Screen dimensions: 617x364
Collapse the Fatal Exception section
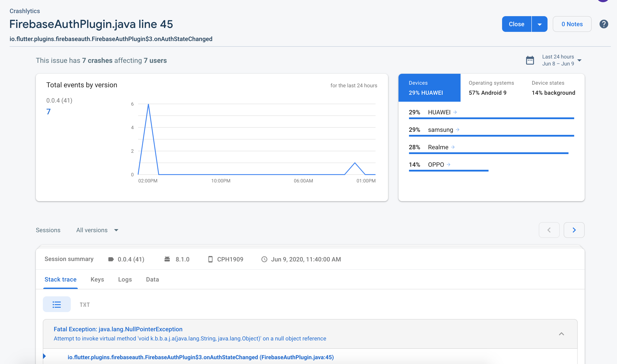tap(561, 334)
